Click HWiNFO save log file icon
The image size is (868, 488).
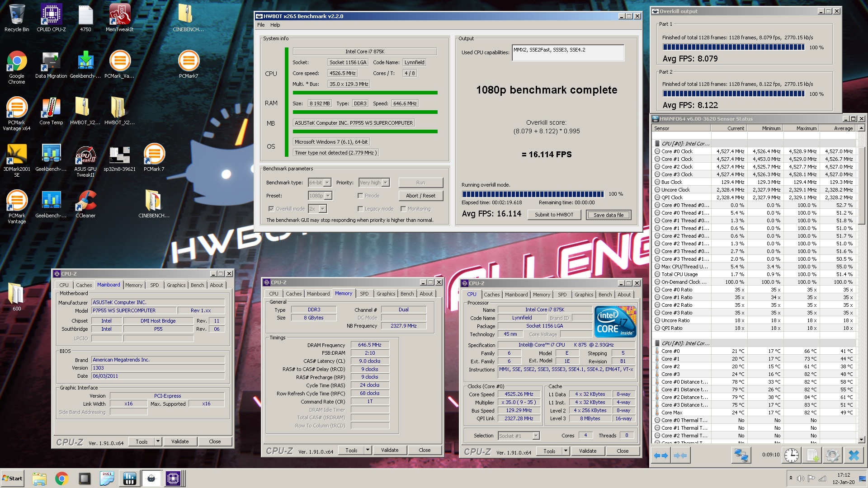point(812,455)
